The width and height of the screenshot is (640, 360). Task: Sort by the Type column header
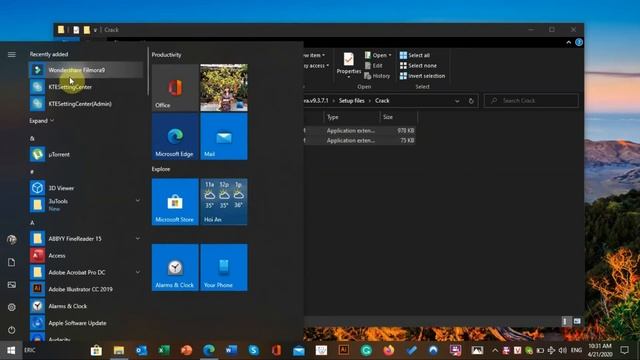(x=351, y=117)
